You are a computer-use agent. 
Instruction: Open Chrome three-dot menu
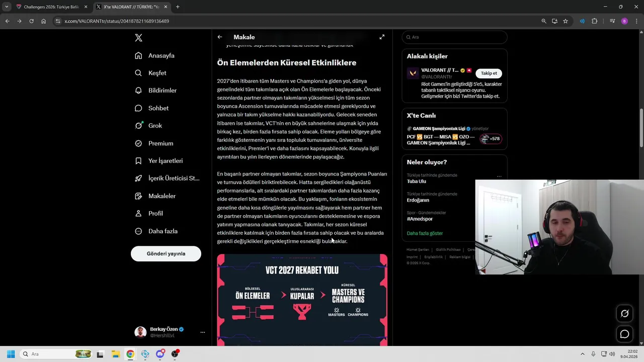coord(636,21)
